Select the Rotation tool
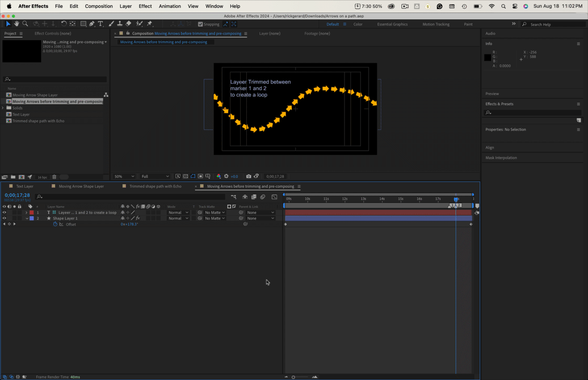The width and height of the screenshot is (588, 380). tap(64, 24)
